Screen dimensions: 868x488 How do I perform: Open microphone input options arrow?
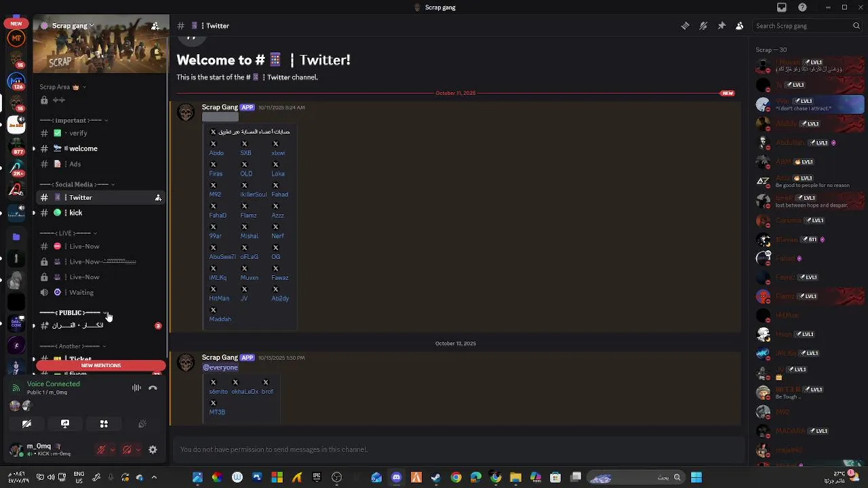tap(113, 449)
